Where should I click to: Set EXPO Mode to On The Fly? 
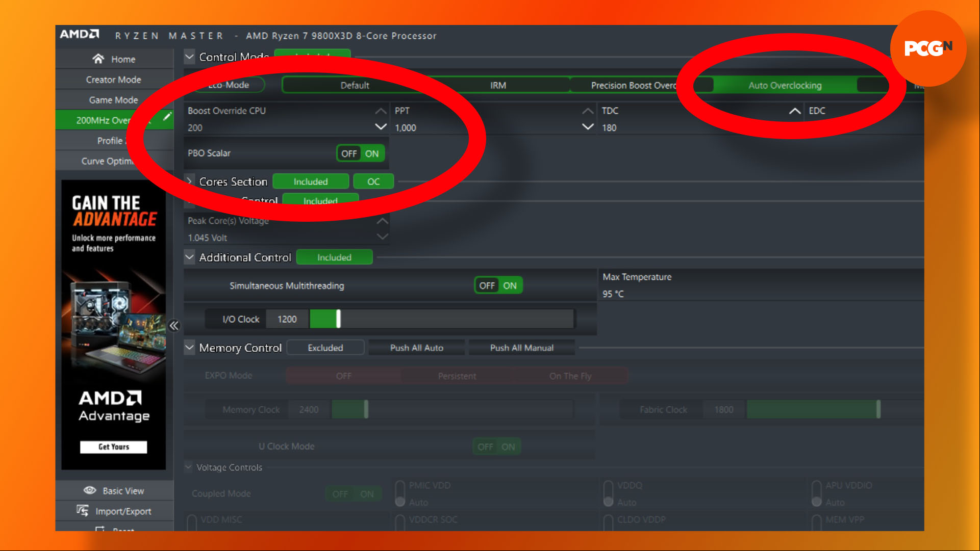coord(570,376)
